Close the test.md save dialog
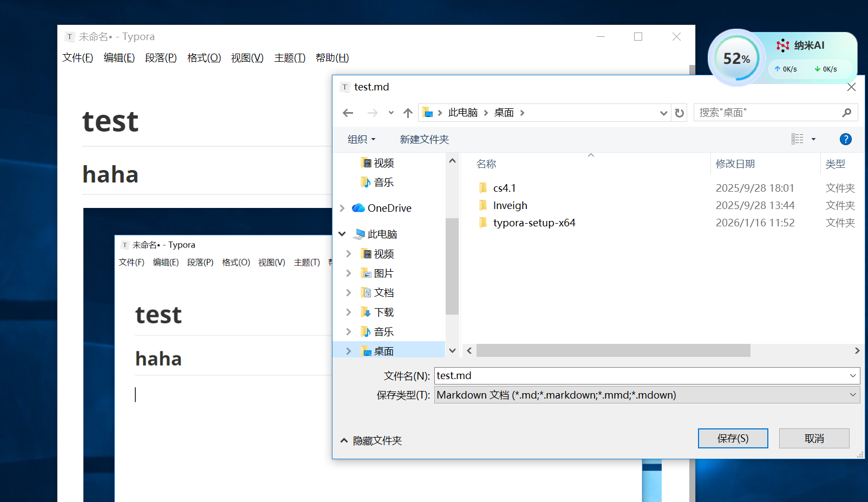This screenshot has width=868, height=502. point(851,87)
